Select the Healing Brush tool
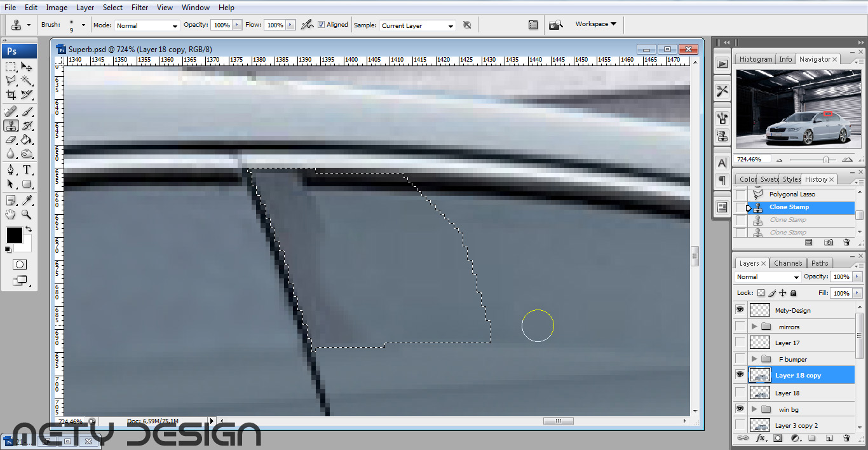This screenshot has width=868, height=450. (11, 111)
